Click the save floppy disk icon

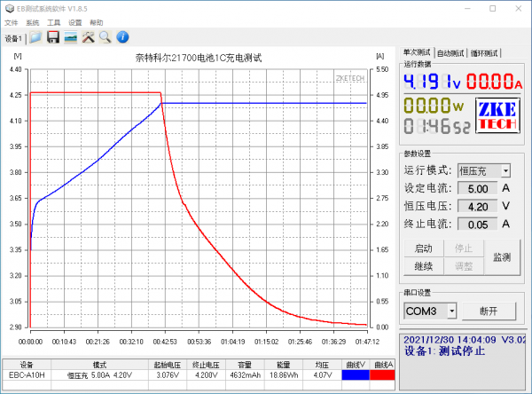[x=53, y=37]
